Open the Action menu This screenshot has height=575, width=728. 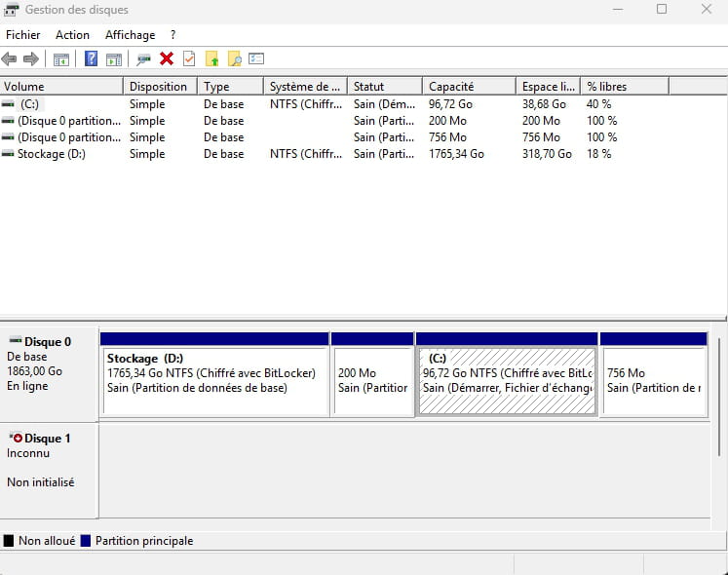tap(72, 34)
